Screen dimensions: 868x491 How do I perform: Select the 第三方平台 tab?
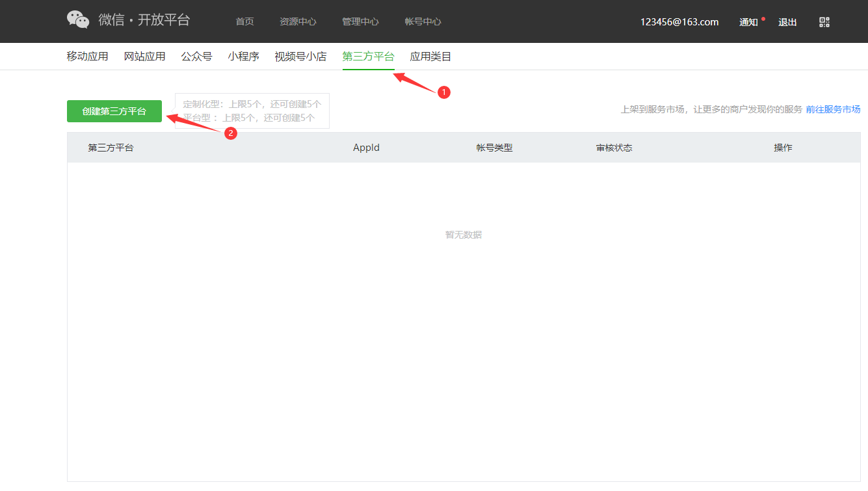click(x=368, y=57)
